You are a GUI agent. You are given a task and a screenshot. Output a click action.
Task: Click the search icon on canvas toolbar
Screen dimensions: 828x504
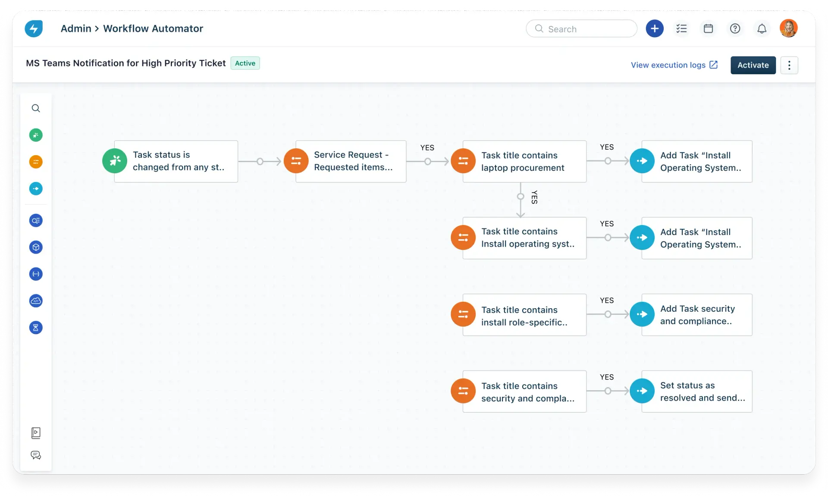coord(35,108)
